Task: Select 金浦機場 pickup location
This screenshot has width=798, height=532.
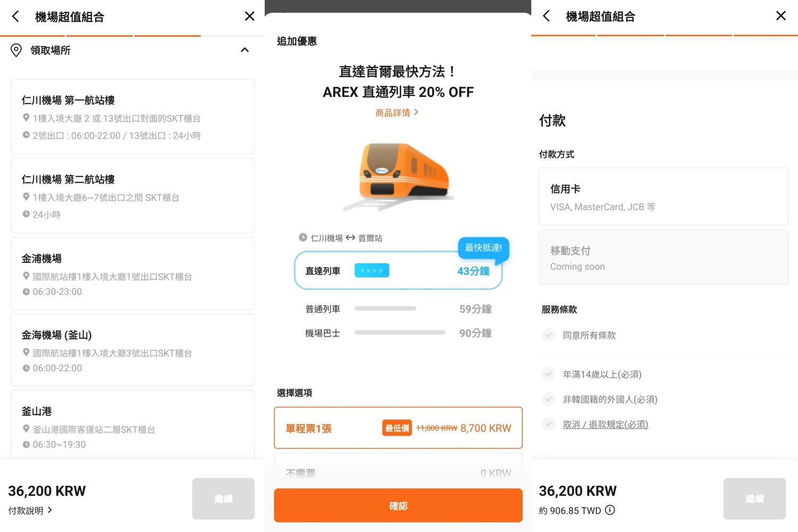Action: (133, 273)
